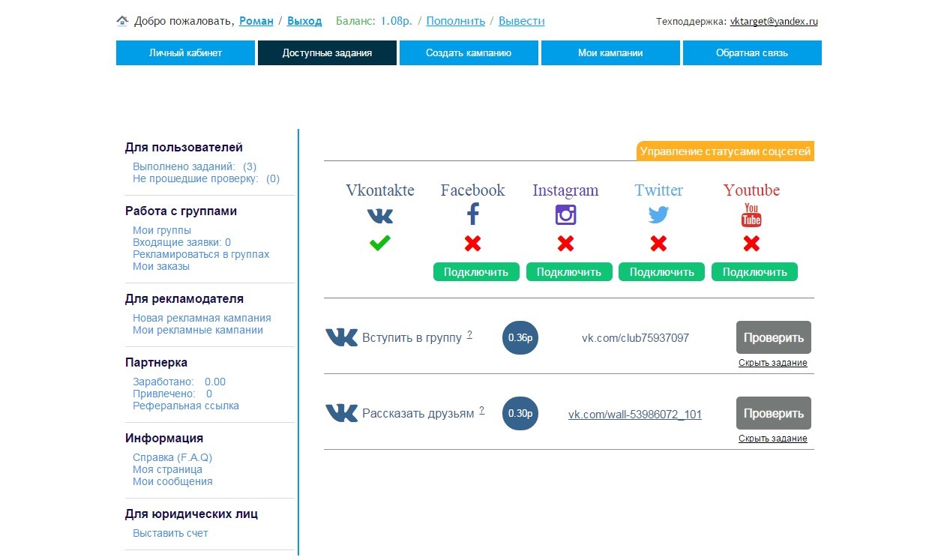
Task: Click Проверить for the club75937097 task
Action: click(x=774, y=337)
